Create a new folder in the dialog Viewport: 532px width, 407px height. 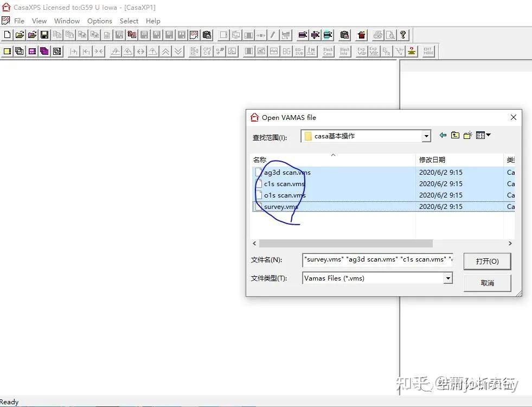pyautogui.click(x=467, y=135)
